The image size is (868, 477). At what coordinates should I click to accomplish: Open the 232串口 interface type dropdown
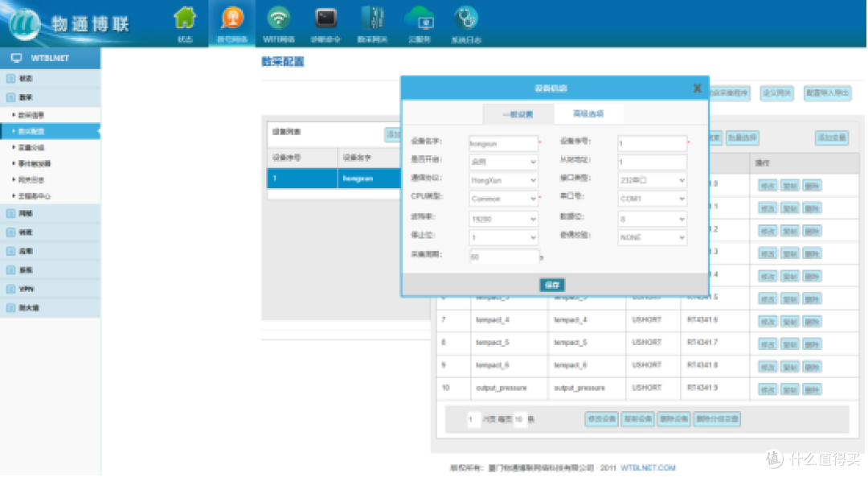point(652,180)
